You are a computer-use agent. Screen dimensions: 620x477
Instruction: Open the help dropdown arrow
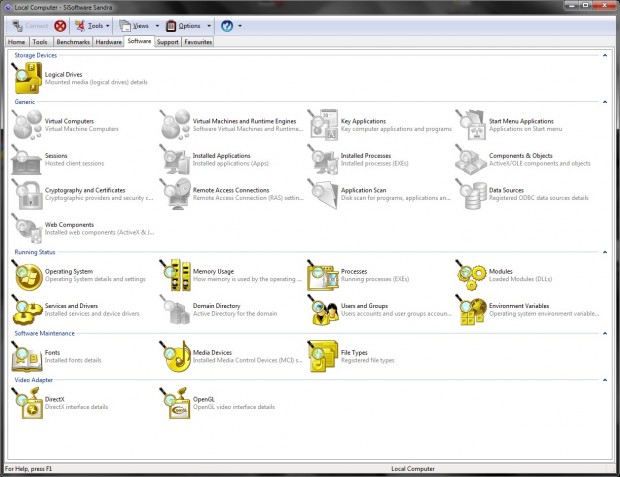click(240, 26)
